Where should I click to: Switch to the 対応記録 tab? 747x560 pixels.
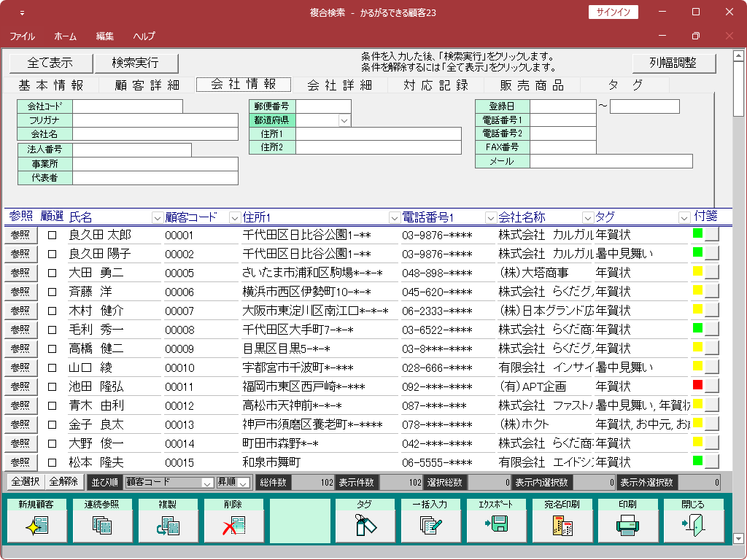tap(436, 85)
